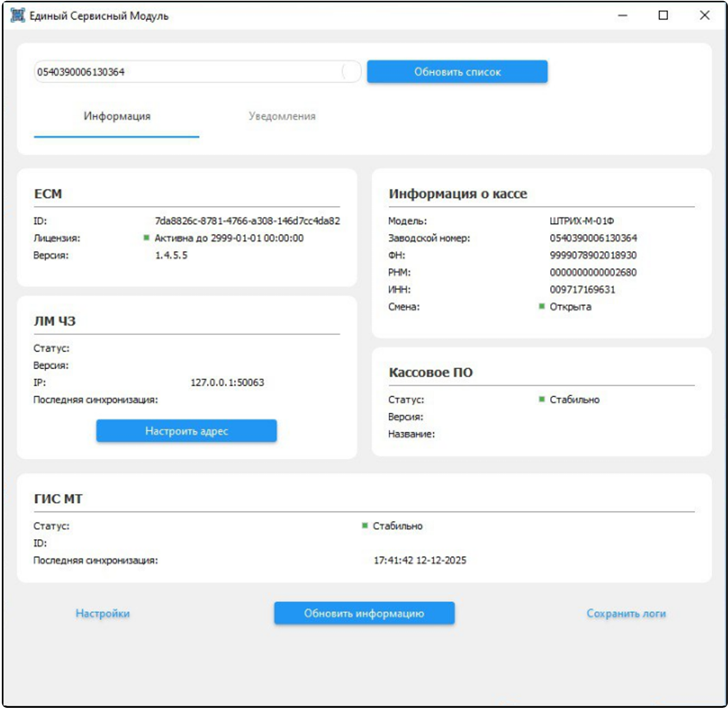Click the ГИС МТ heading
Image resolution: width=728 pixels, height=709 pixels.
click(58, 499)
